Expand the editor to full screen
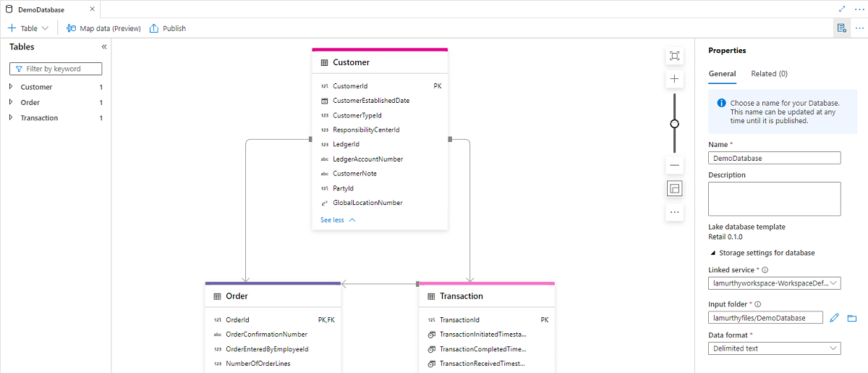Screen dimensions: 868x373 842,9
